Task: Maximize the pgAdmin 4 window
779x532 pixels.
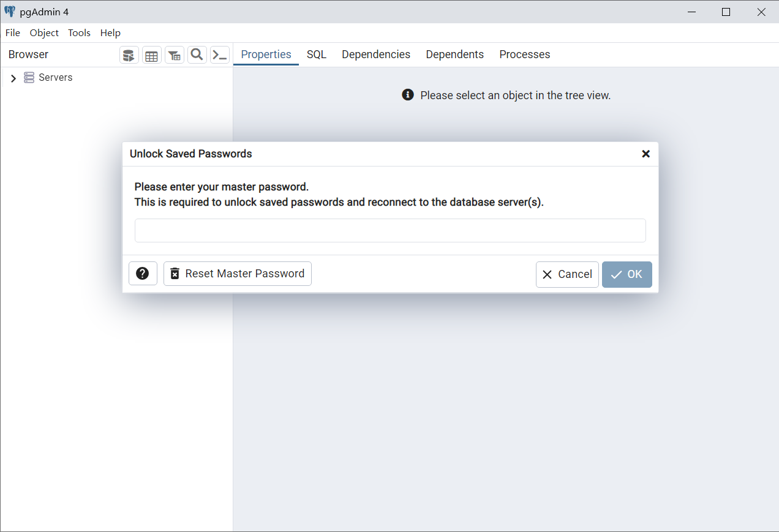Action: coord(726,12)
